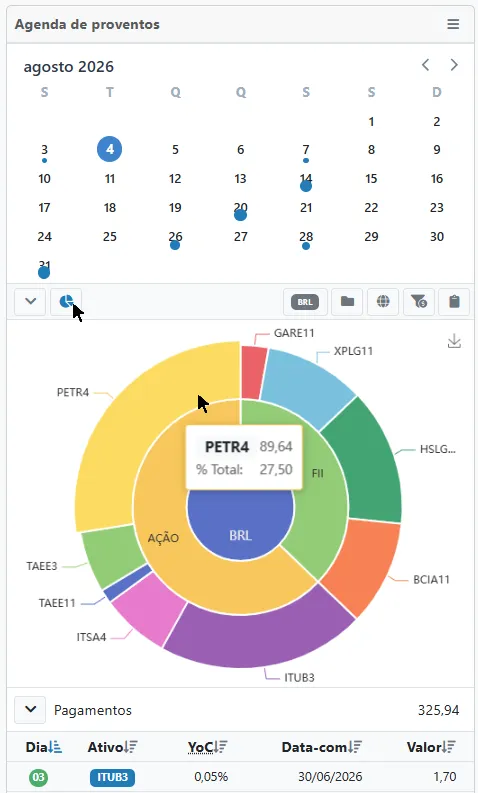Go to next month arrow
This screenshot has height=793, width=478.
point(454,65)
